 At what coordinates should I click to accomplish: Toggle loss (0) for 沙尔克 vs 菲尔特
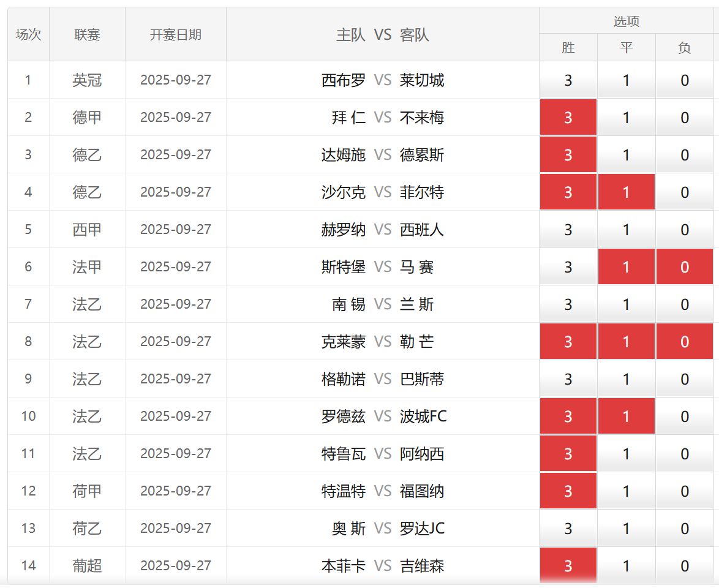(x=684, y=192)
